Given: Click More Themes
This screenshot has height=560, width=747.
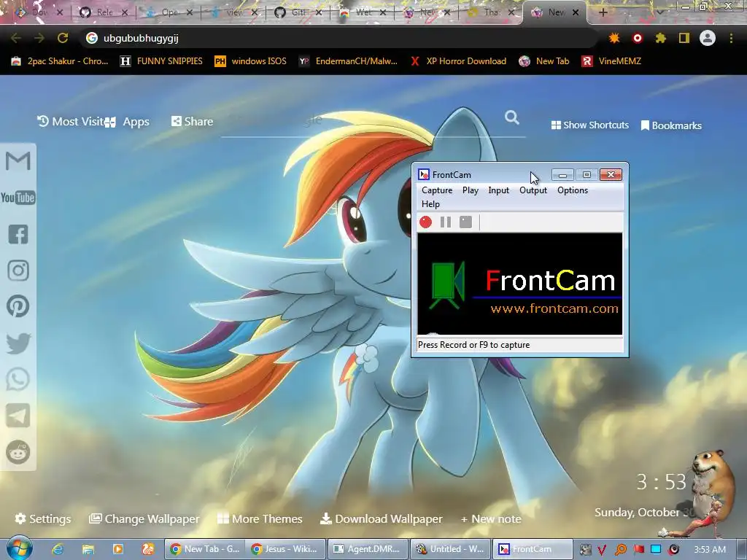Looking at the screenshot, I should (260, 518).
